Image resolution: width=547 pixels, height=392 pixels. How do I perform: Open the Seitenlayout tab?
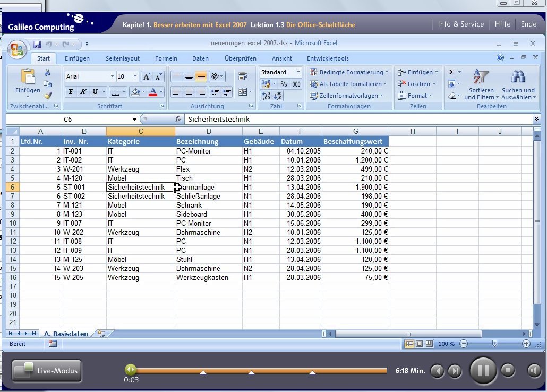point(123,58)
